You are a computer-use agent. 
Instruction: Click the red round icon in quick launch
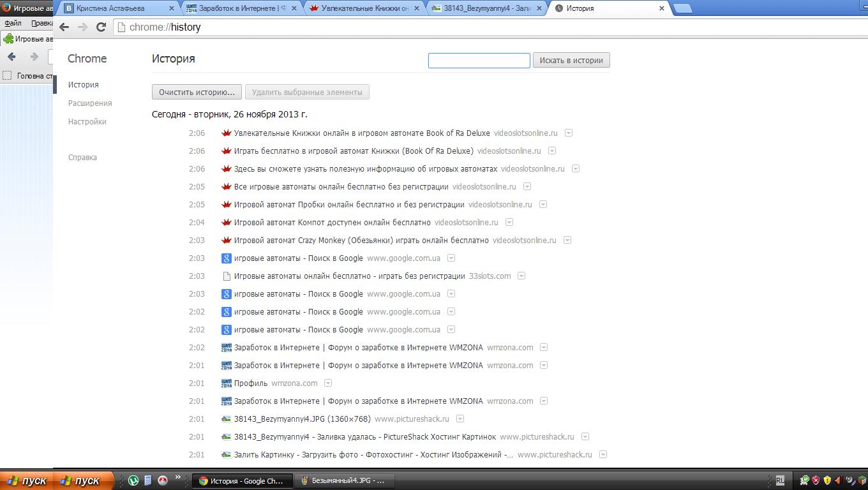(x=163, y=480)
